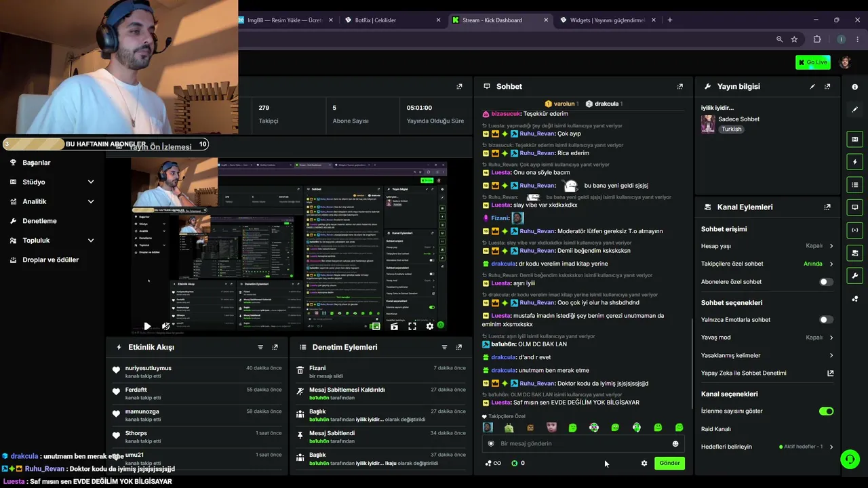
Task: Close the Stream - Kick Dashboard tab
Action: coord(546,20)
